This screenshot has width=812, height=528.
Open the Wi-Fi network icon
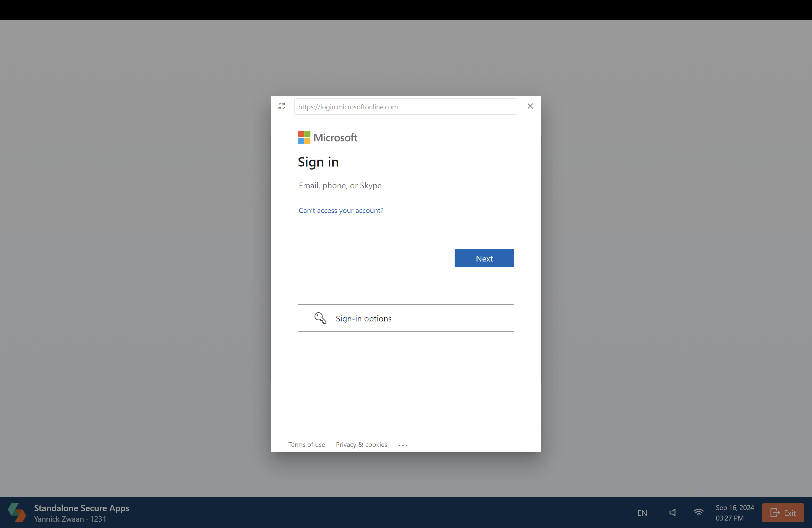coord(698,513)
